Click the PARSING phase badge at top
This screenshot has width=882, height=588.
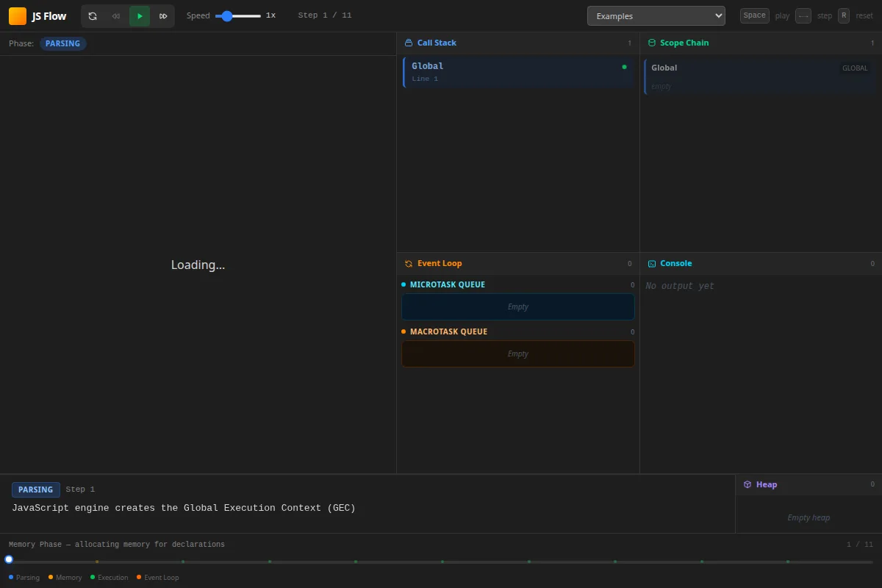(x=63, y=43)
